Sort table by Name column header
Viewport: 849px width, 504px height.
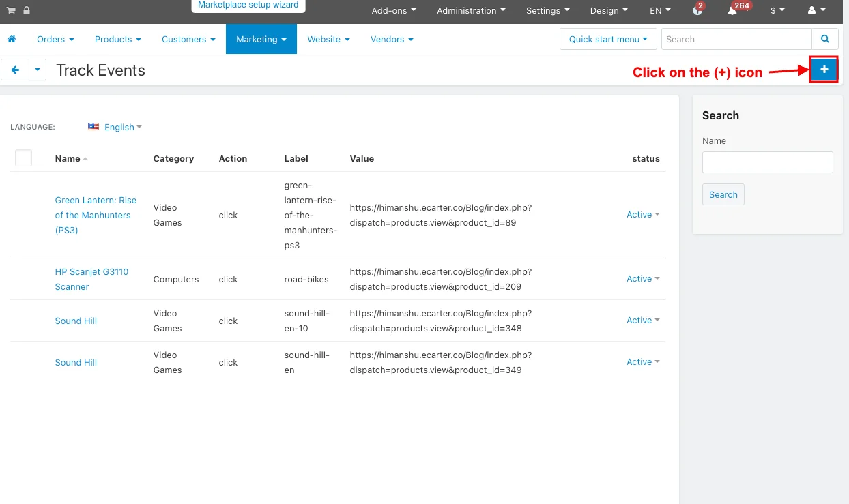(68, 158)
